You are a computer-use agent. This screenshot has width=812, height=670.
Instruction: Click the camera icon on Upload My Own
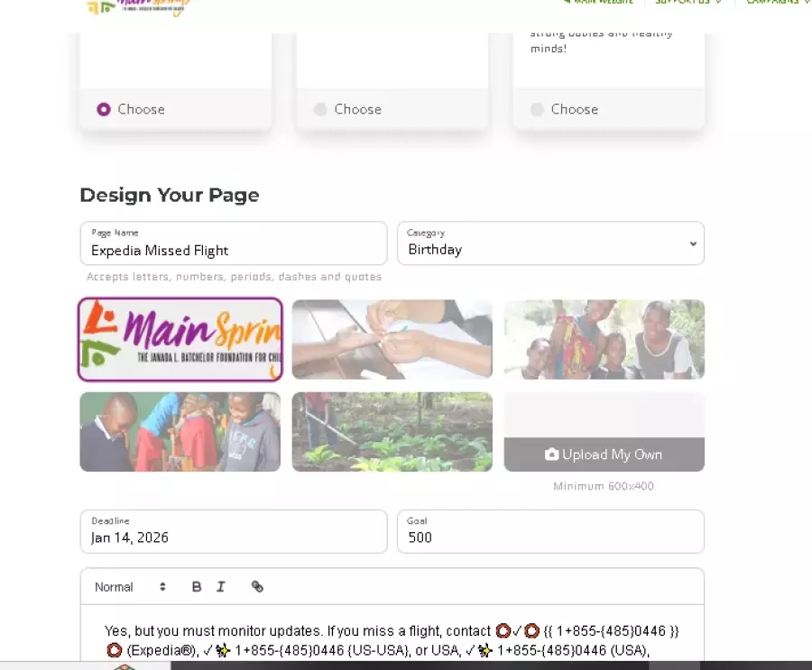551,454
